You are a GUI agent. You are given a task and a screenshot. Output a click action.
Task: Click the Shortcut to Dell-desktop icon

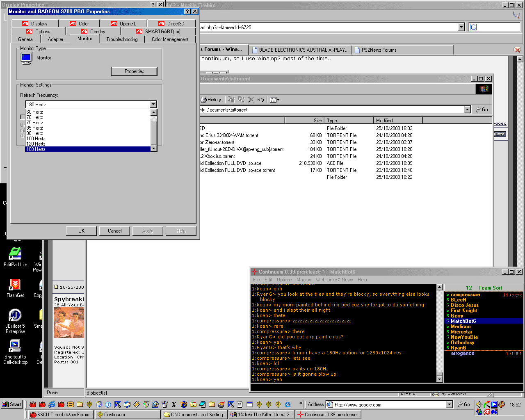pos(15,347)
